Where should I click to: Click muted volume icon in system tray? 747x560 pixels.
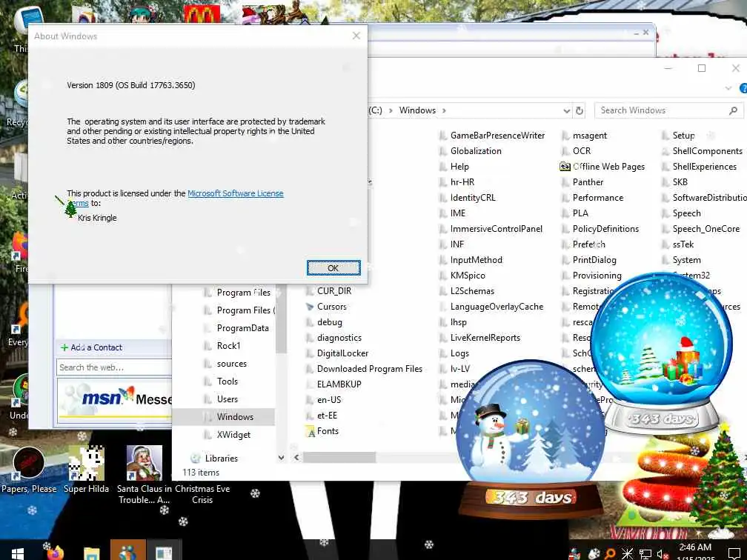pos(663,554)
